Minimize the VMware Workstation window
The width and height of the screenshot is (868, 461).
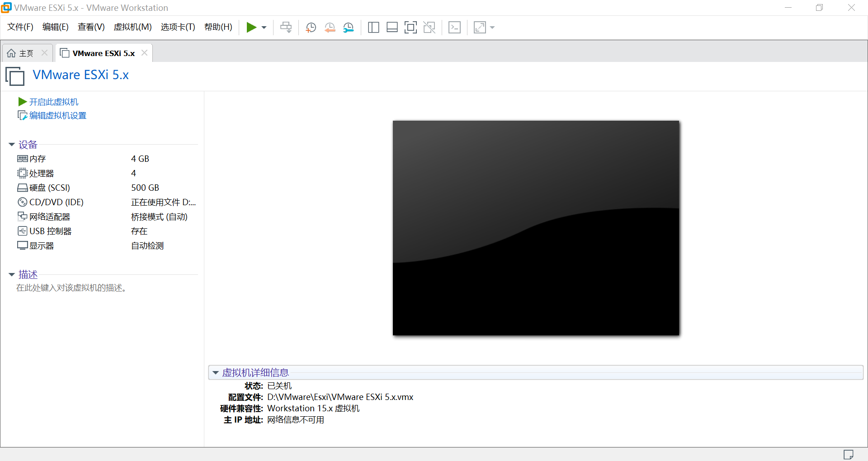coord(788,8)
